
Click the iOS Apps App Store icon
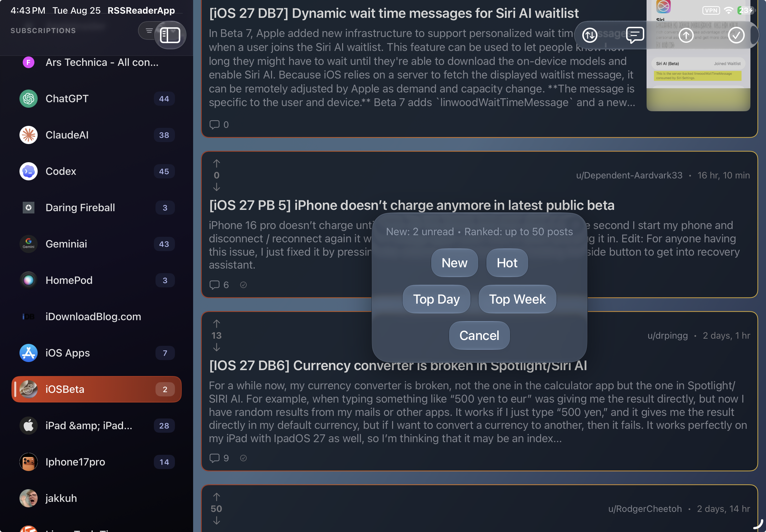(x=28, y=353)
